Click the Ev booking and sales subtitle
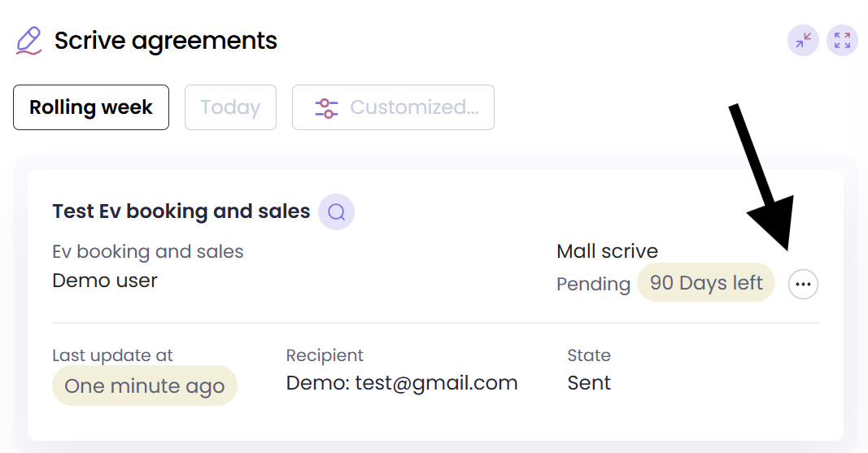The width and height of the screenshot is (868, 453). (x=147, y=251)
